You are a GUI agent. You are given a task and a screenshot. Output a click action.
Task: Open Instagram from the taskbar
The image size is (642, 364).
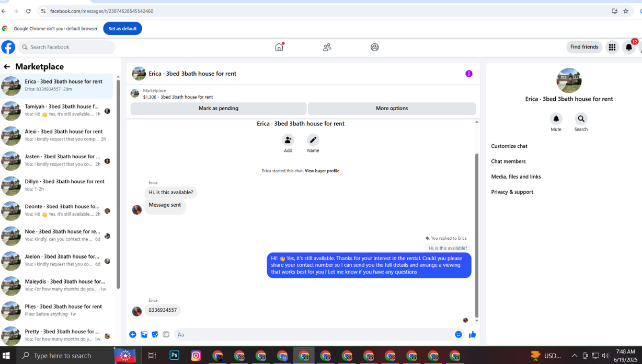pyautogui.click(x=196, y=356)
